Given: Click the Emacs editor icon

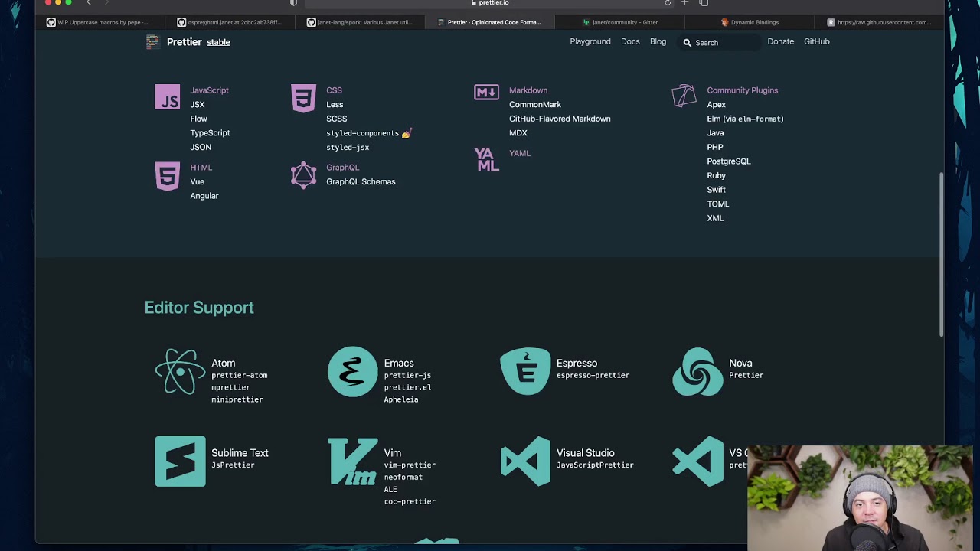Looking at the screenshot, I should pos(353,372).
